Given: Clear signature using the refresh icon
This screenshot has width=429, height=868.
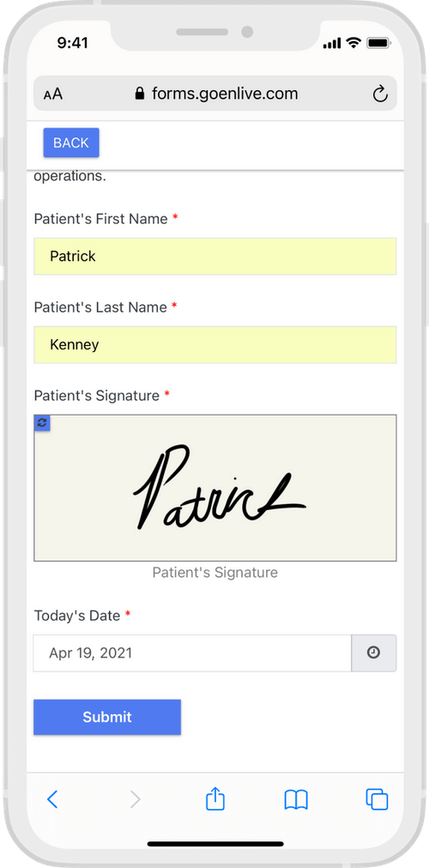Looking at the screenshot, I should 42,423.
